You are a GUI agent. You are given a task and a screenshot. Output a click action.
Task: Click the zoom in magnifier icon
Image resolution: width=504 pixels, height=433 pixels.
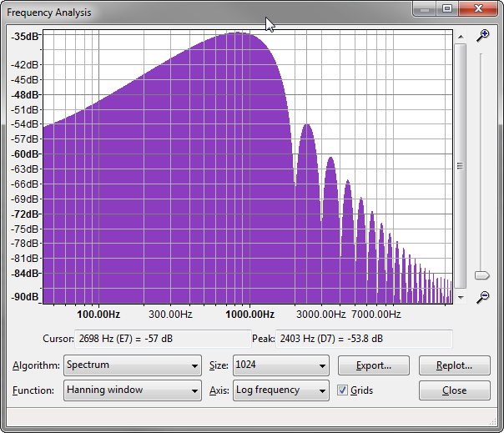coord(482,36)
